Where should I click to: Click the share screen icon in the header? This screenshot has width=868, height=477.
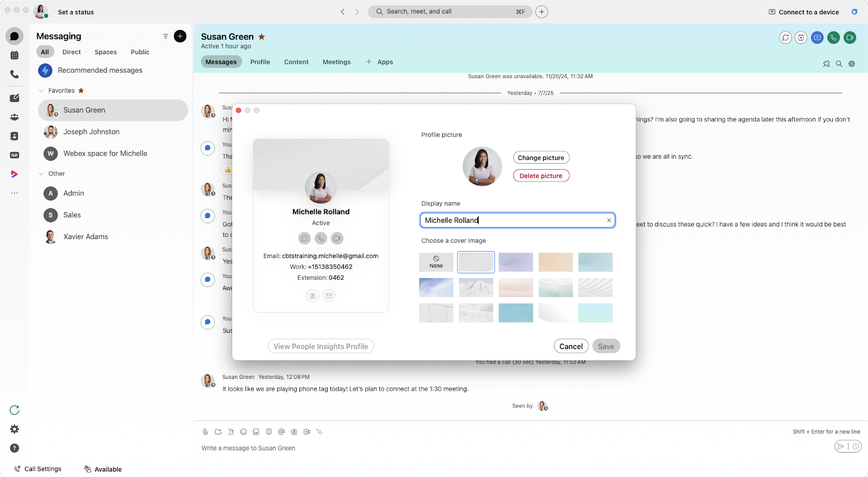(818, 37)
